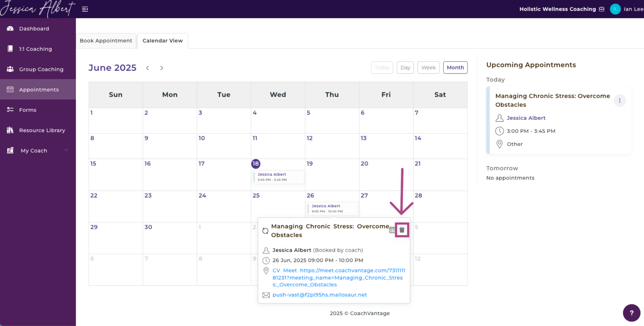Click 3:00 PM - 3:45 PM time in Upcoming
This screenshot has height=326, width=644.
531,131
